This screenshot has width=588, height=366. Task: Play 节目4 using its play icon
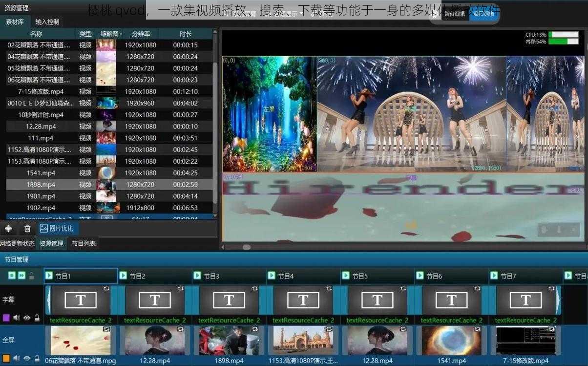click(272, 276)
